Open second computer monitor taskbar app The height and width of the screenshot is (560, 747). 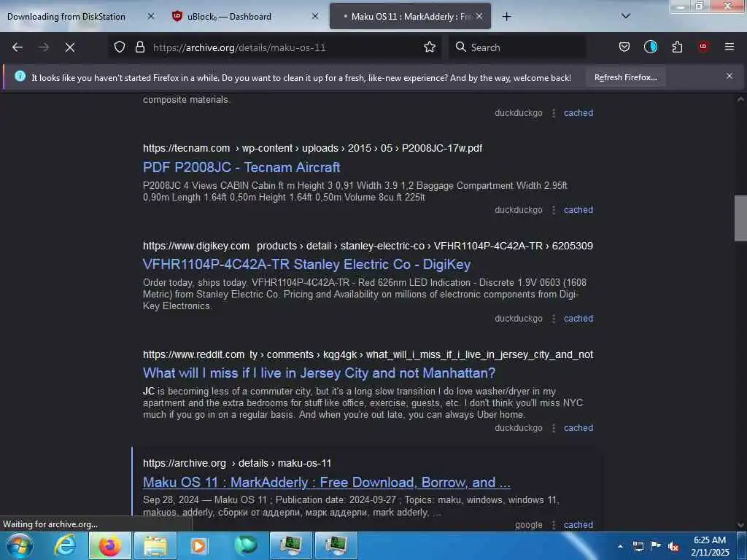336,545
